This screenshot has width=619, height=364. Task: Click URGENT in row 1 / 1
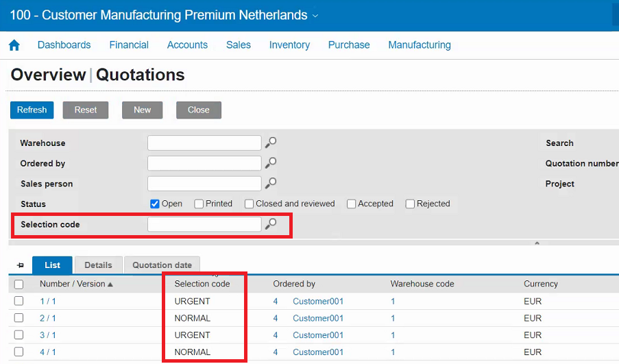(192, 301)
